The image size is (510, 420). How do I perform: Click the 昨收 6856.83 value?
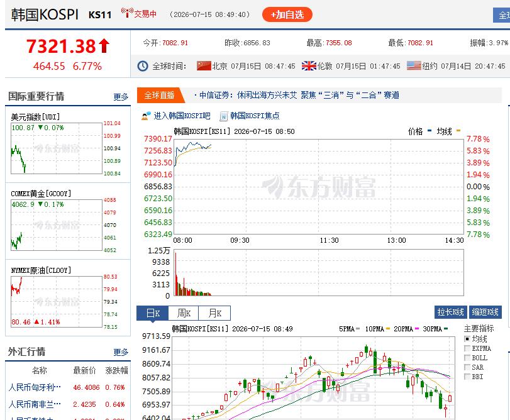tap(257, 43)
